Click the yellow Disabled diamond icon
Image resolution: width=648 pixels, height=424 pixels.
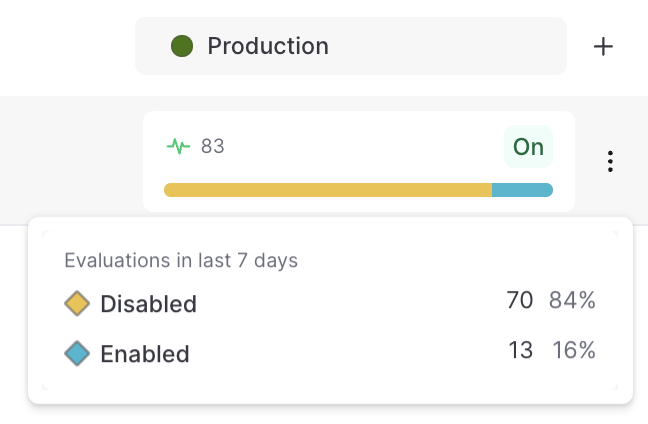[x=77, y=303]
